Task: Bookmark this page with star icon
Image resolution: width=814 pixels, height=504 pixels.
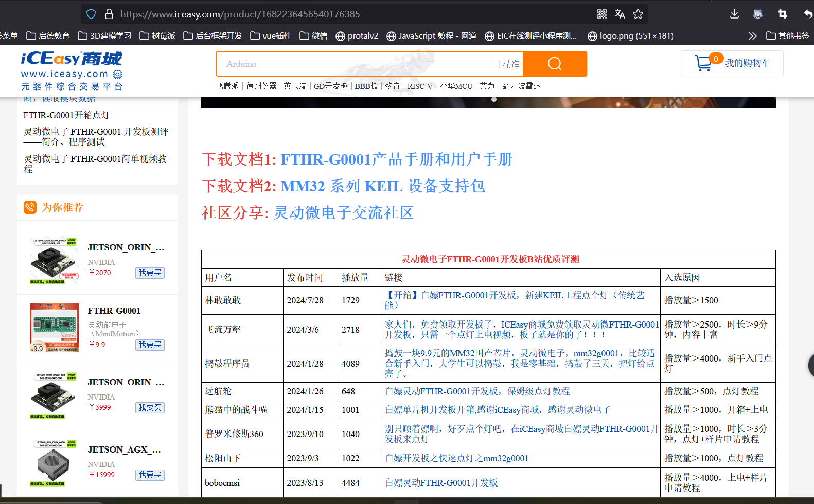Action: [638, 14]
